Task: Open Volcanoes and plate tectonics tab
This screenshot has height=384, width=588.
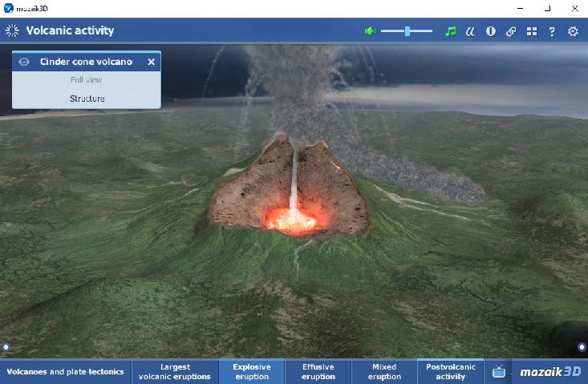Action: pyautogui.click(x=66, y=372)
